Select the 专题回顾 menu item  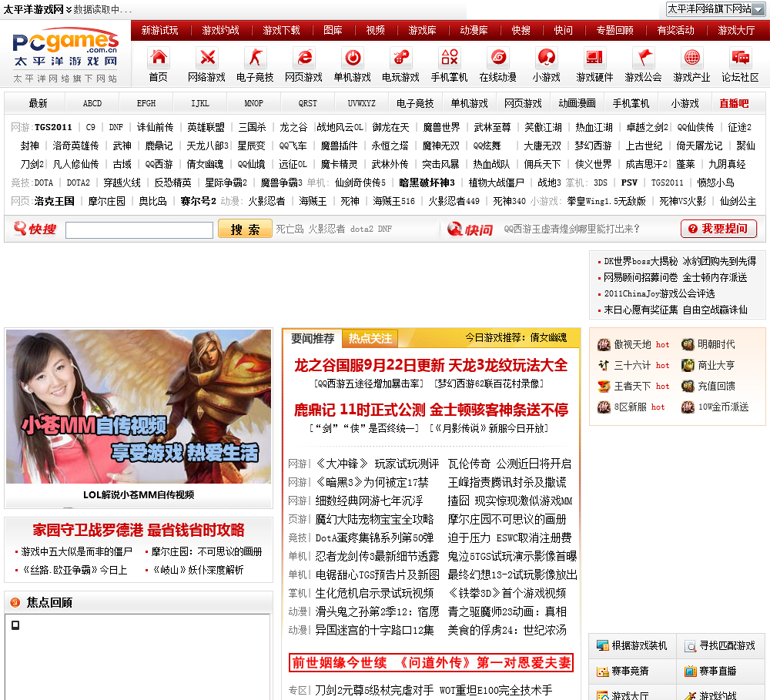pyautogui.click(x=614, y=31)
